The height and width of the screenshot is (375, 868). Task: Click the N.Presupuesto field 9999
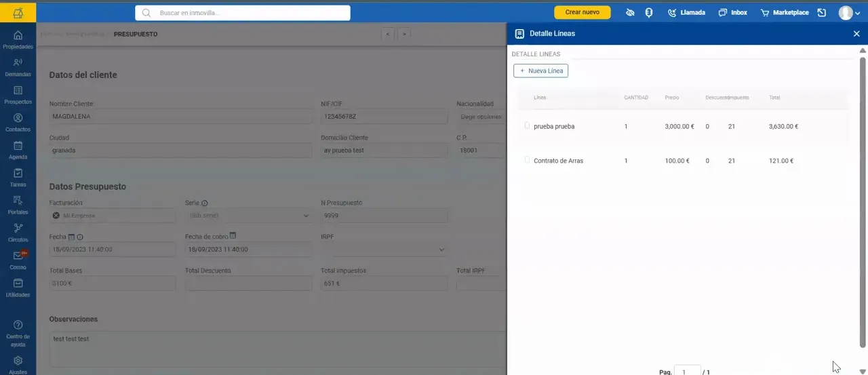(x=384, y=216)
